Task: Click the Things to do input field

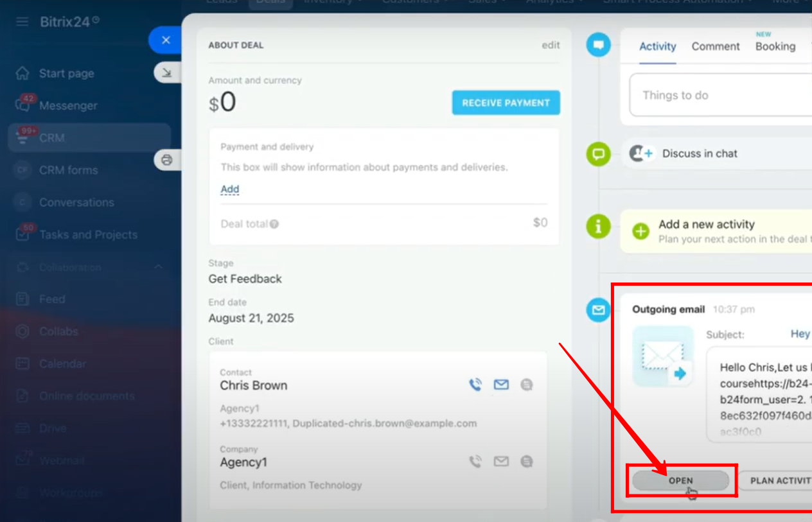Action: pos(720,95)
